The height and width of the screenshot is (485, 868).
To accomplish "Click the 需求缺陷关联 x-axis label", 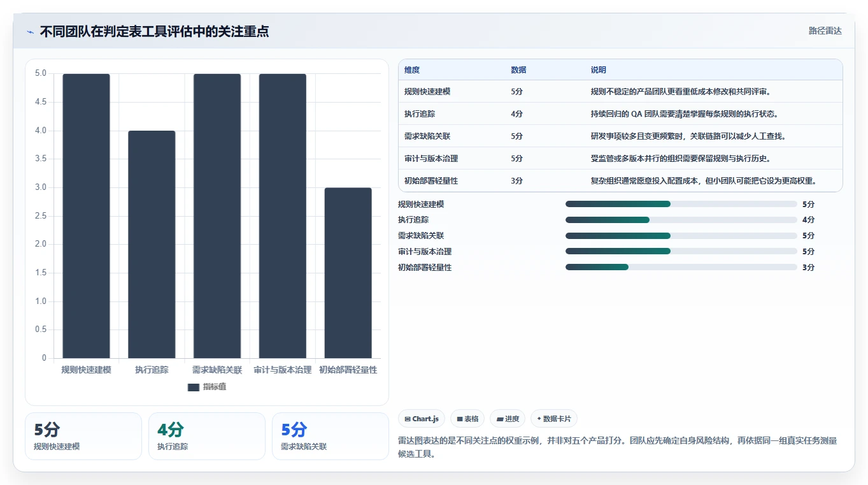I will tap(217, 370).
